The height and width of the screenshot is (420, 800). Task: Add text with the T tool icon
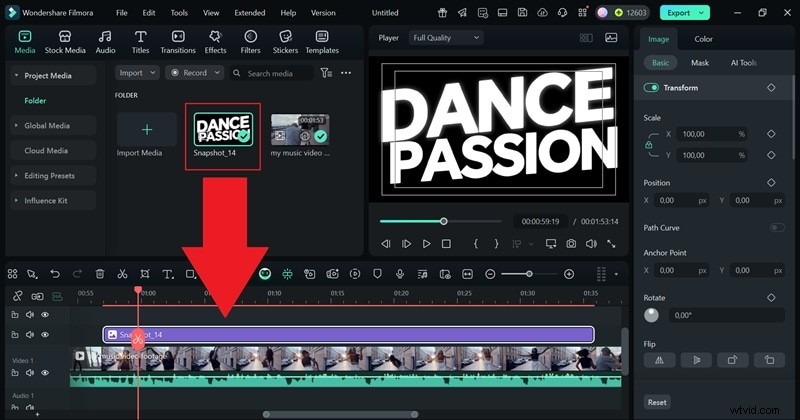(168, 274)
